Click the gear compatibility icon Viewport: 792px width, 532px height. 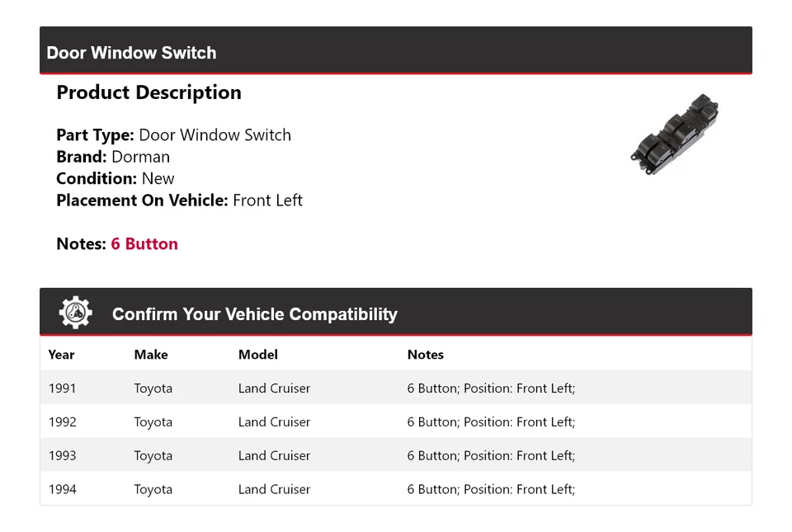point(75,313)
